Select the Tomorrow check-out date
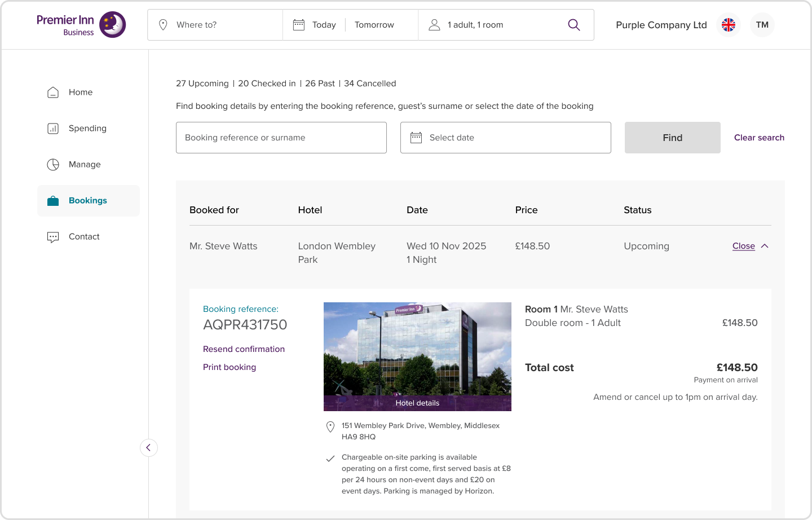The width and height of the screenshot is (812, 520). pos(374,25)
